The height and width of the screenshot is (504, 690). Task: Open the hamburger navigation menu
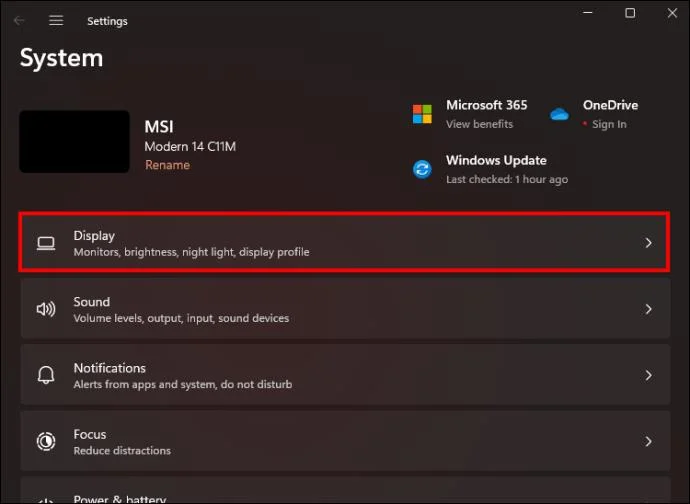pos(56,21)
